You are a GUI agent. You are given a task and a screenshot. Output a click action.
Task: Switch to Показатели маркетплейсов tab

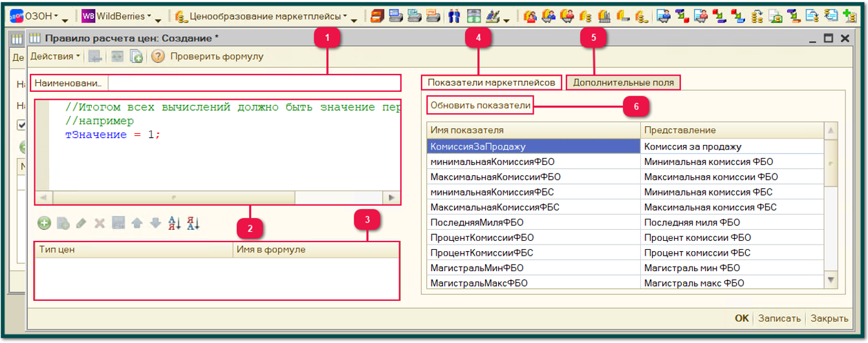tap(491, 82)
